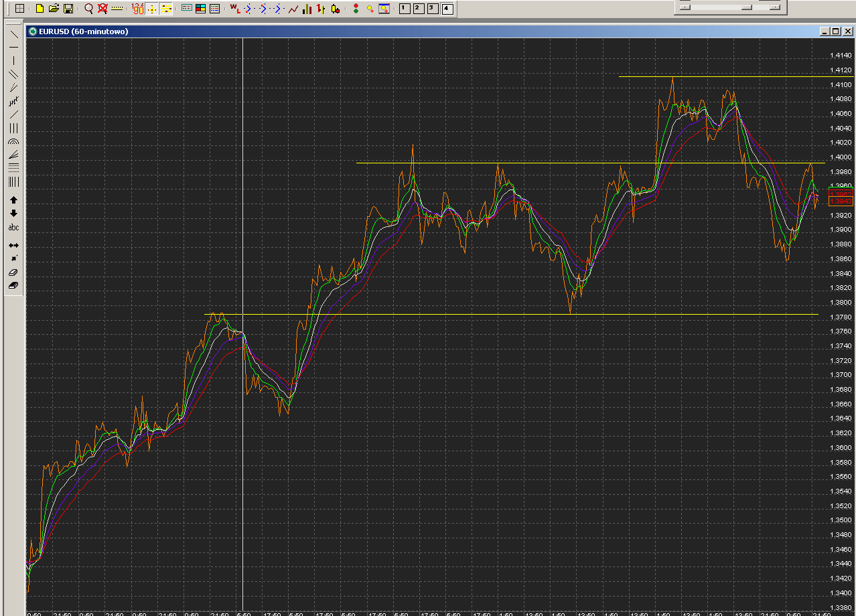856x616 pixels.
Task: Toggle the crosshair cursor button
Action: (x=151, y=9)
